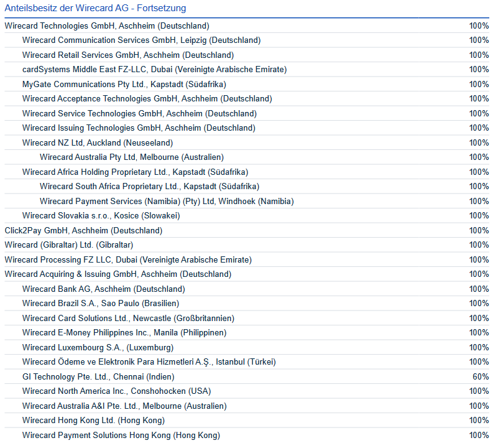Click 100% value of Wirecard NZ Ltd

(x=479, y=142)
